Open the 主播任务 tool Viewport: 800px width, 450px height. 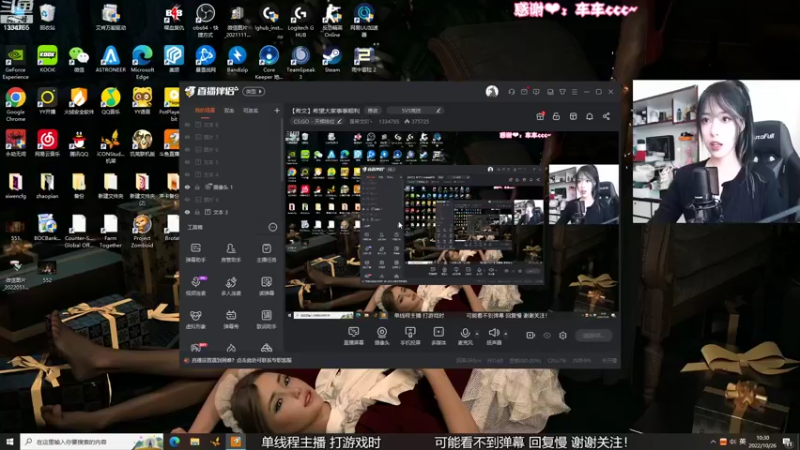[266, 253]
